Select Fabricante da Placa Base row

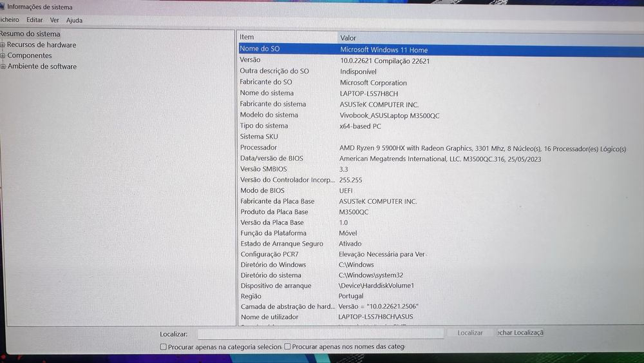pyautogui.click(x=441, y=201)
